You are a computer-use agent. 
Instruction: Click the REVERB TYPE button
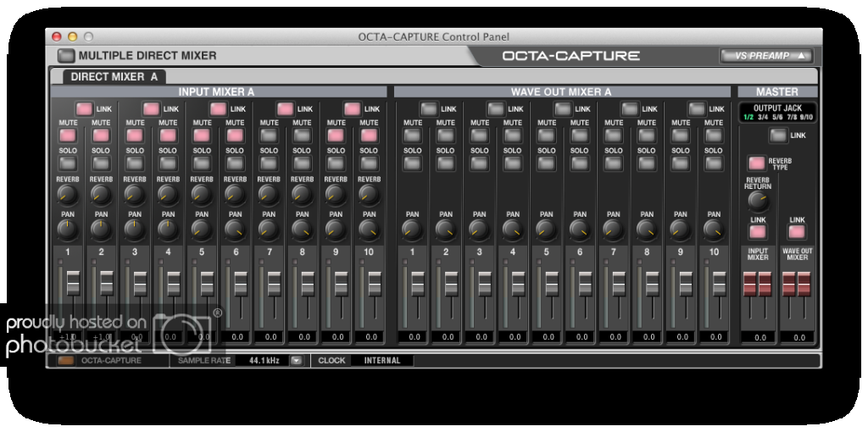[757, 163]
